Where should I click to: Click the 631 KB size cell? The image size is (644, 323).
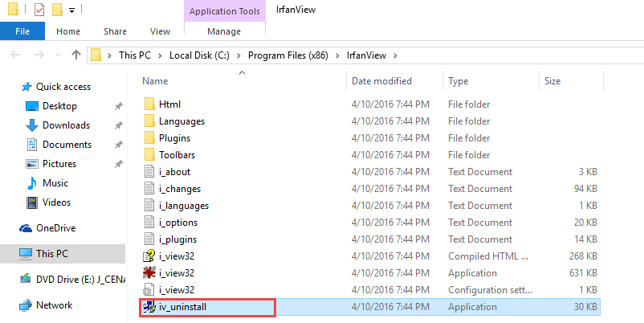coord(583,273)
